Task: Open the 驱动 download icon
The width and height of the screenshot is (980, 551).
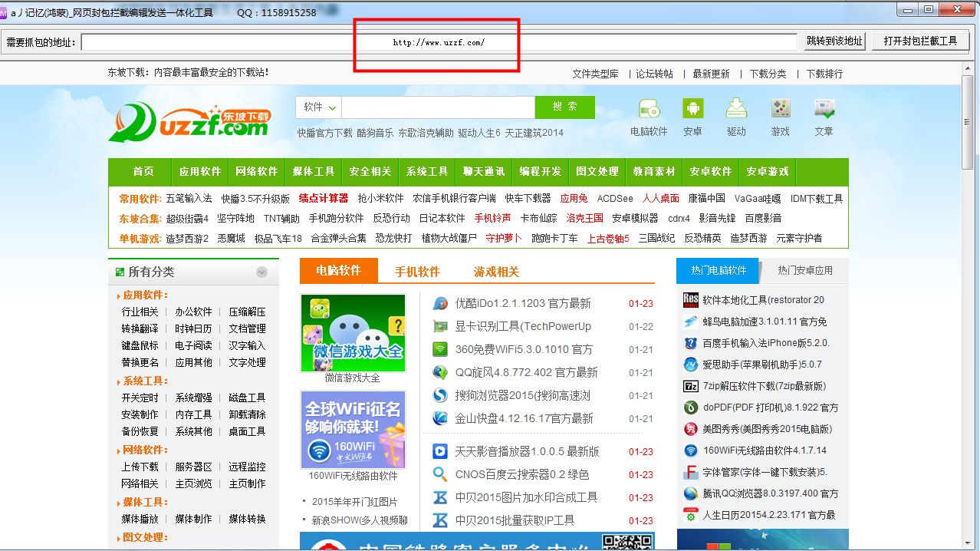Action: [736, 109]
